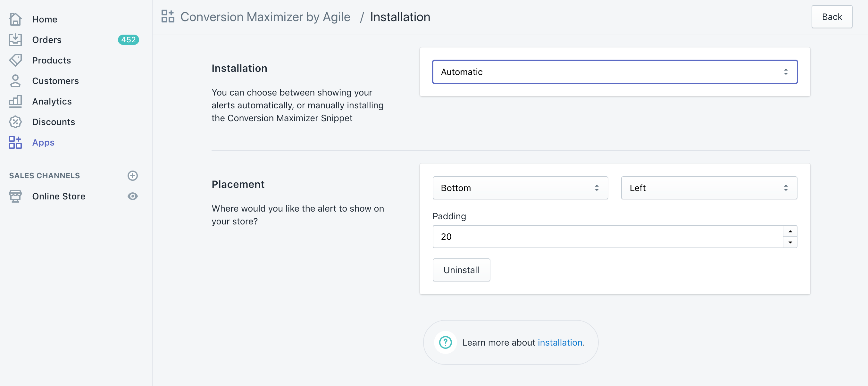Click the Online Store shop icon

pyautogui.click(x=15, y=196)
